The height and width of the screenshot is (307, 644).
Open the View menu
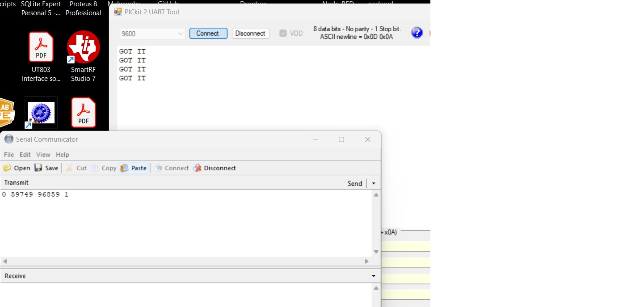click(x=43, y=155)
